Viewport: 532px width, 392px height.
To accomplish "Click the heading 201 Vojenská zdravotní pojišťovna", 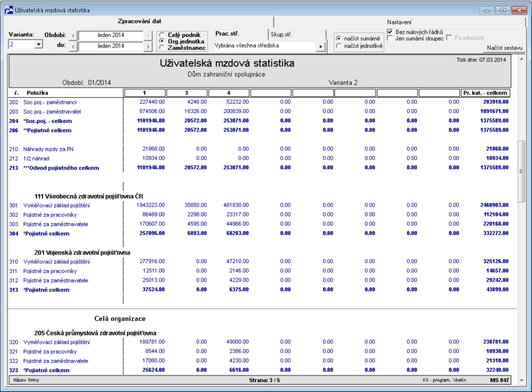I will (x=82, y=252).
